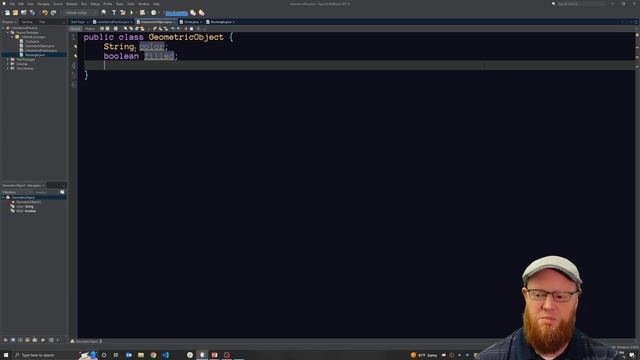Image resolution: width=640 pixels, height=360 pixels.
Task: Toggle Show Static Members in Navigator
Action: [20, 340]
